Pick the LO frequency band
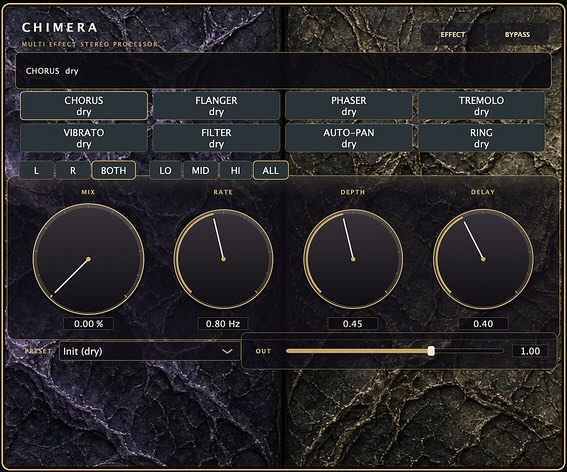The image size is (567, 472). [x=165, y=170]
